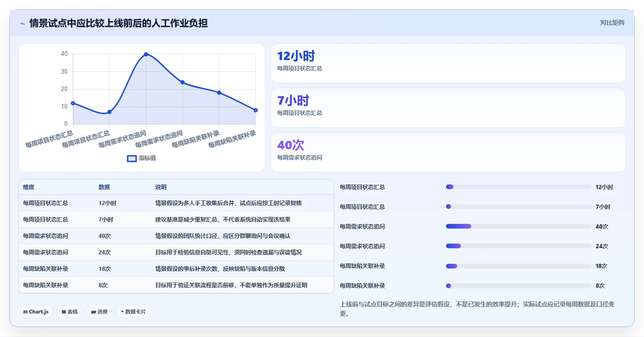Open the 12小时 stat card

[x=448, y=63]
